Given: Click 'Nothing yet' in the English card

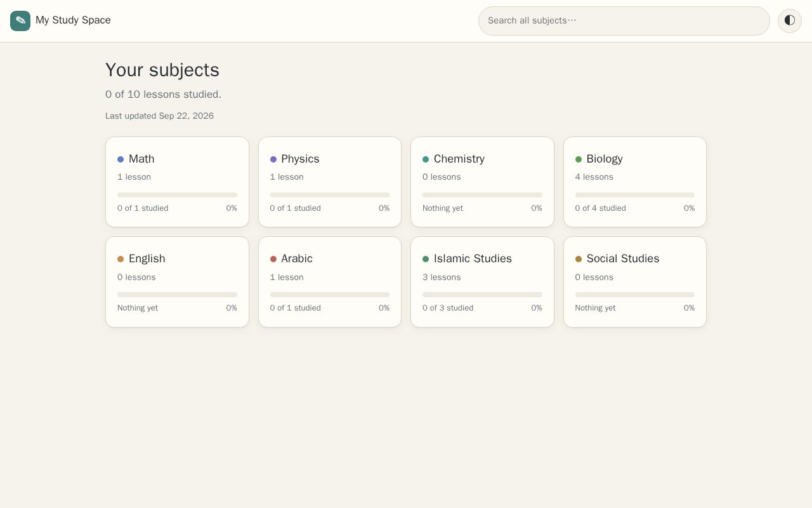Looking at the screenshot, I should pos(138,308).
